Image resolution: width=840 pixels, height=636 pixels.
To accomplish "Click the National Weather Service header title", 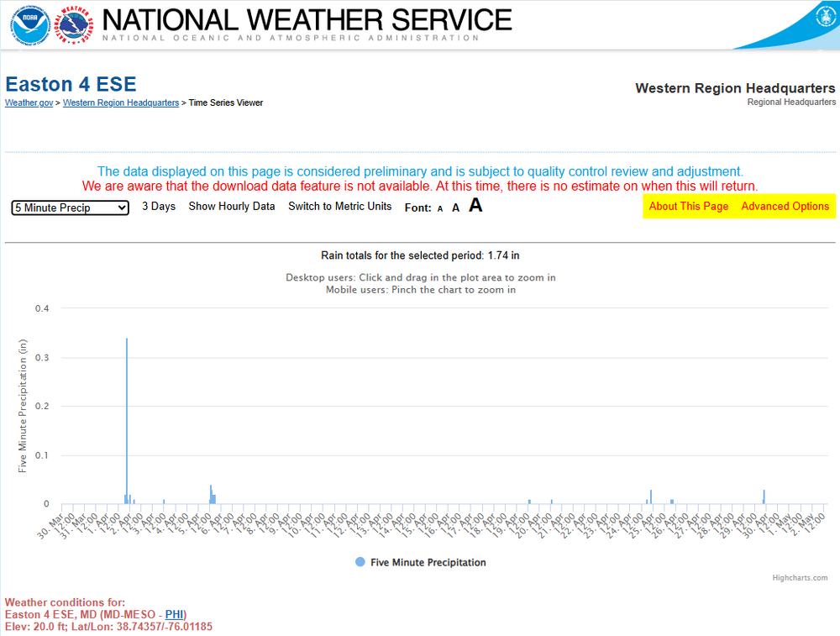I will pyautogui.click(x=307, y=20).
